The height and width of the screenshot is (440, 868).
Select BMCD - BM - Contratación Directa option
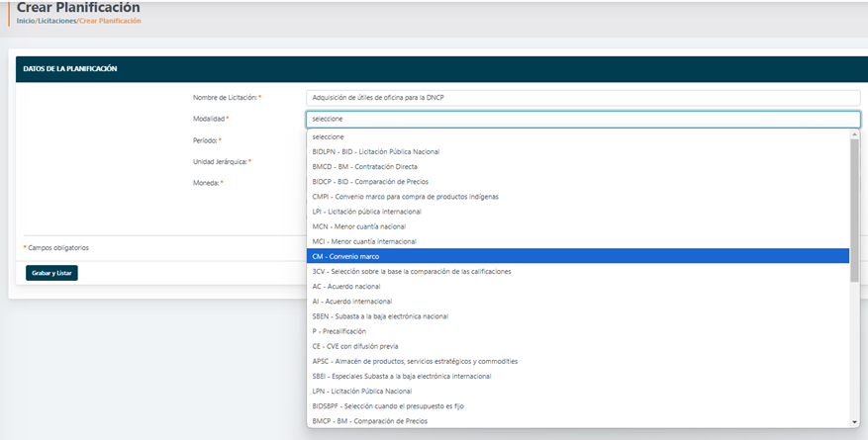coord(364,166)
